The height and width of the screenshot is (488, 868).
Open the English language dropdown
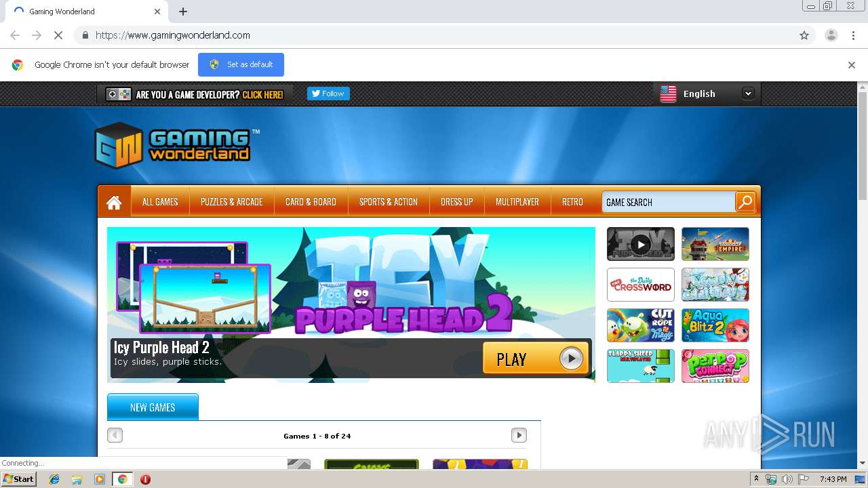(x=748, y=94)
